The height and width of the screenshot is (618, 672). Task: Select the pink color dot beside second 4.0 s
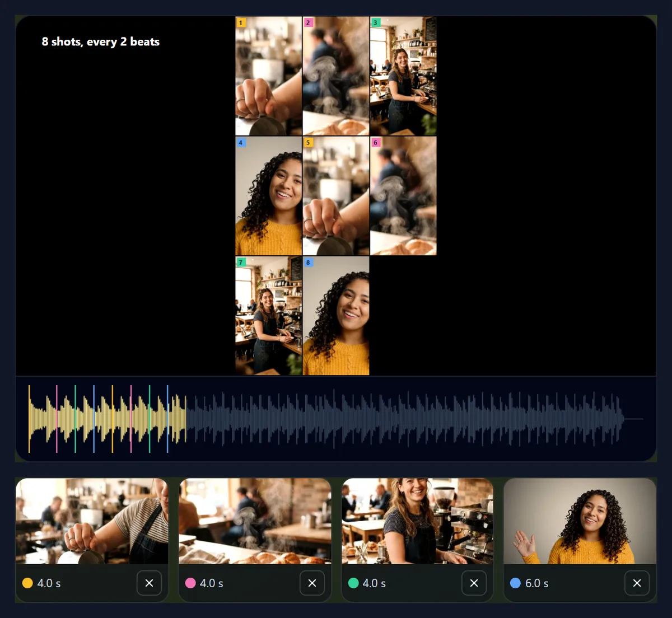pyautogui.click(x=190, y=583)
